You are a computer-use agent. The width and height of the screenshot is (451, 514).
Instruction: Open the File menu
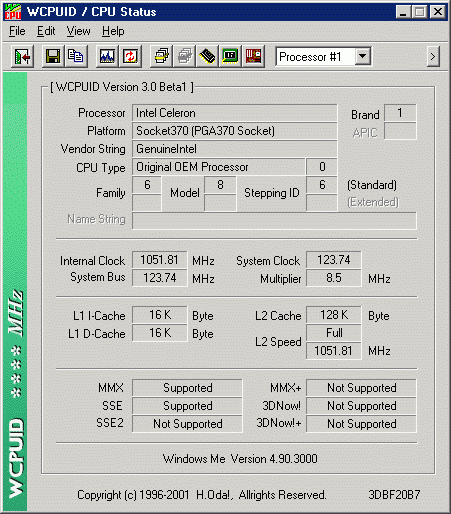(x=17, y=31)
